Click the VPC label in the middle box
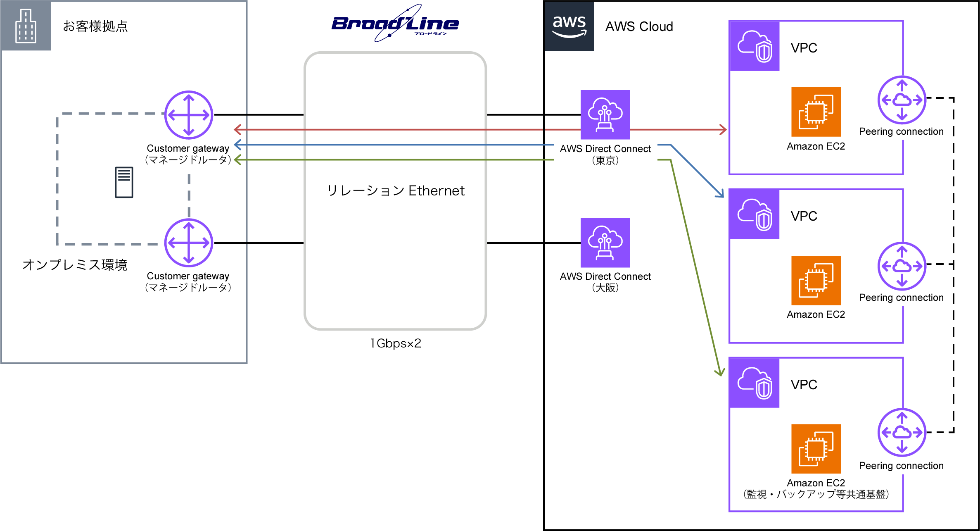Image resolution: width=980 pixels, height=531 pixels. coord(804,216)
